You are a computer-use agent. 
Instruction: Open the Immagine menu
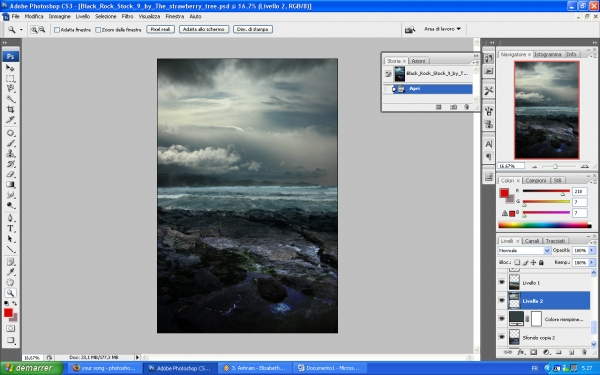[59, 16]
